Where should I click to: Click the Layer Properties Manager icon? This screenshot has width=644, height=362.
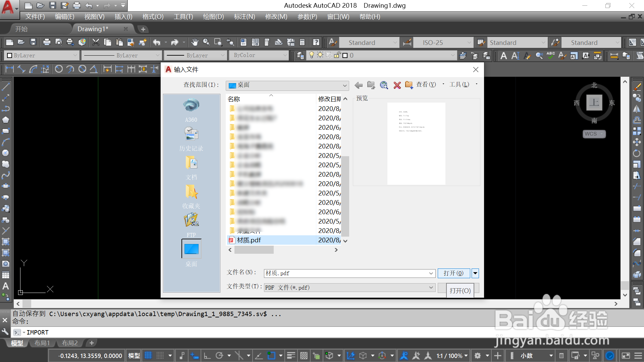(x=300, y=55)
